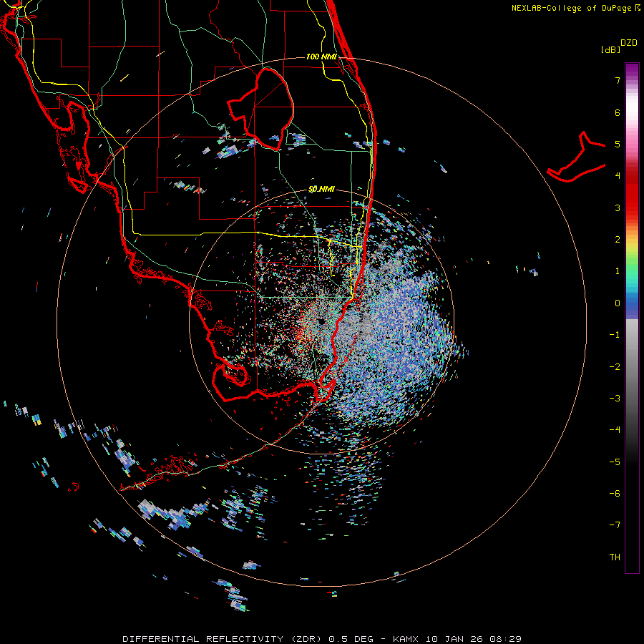Click the -3 value on color scale
Image resolution: width=644 pixels, height=644 pixels.
tap(615, 399)
